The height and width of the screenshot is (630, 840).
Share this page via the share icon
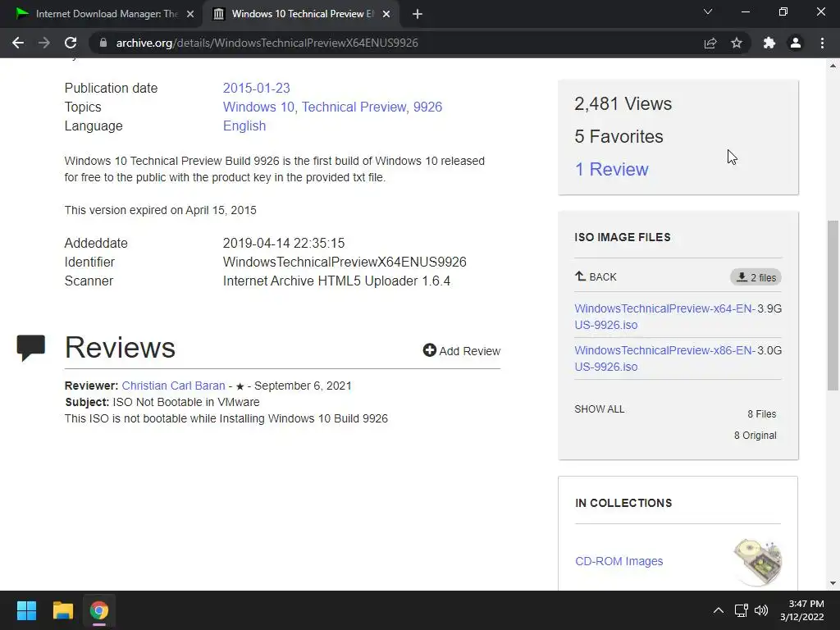pos(710,43)
